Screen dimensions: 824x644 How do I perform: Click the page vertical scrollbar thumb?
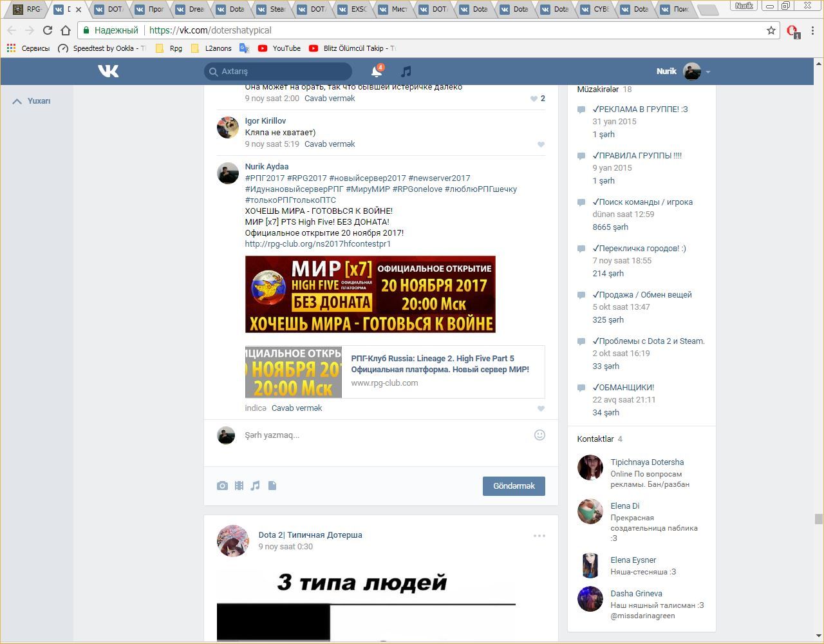pos(818,519)
